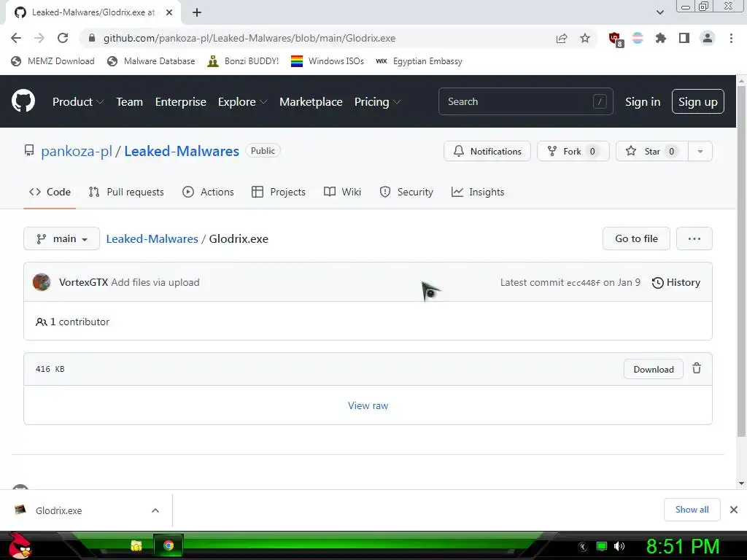Viewport: 747px width, 560px height.
Task: Open the Pull requests tab
Action: (126, 192)
